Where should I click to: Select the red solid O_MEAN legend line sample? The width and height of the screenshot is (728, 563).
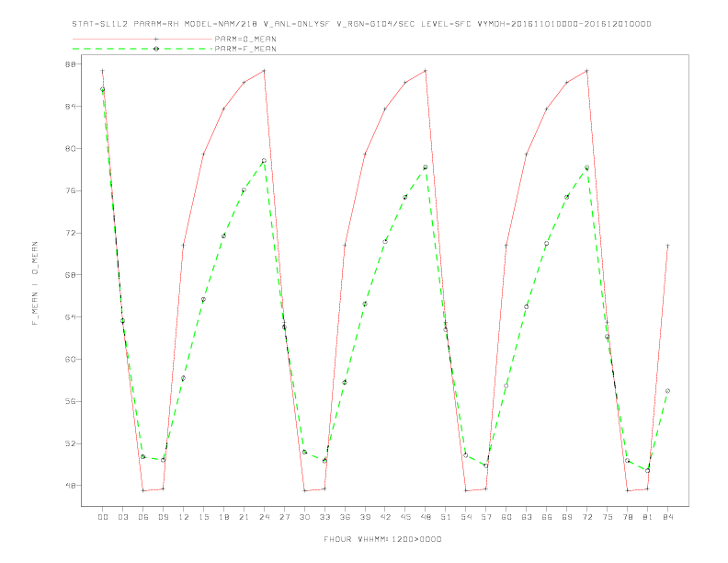point(142,39)
